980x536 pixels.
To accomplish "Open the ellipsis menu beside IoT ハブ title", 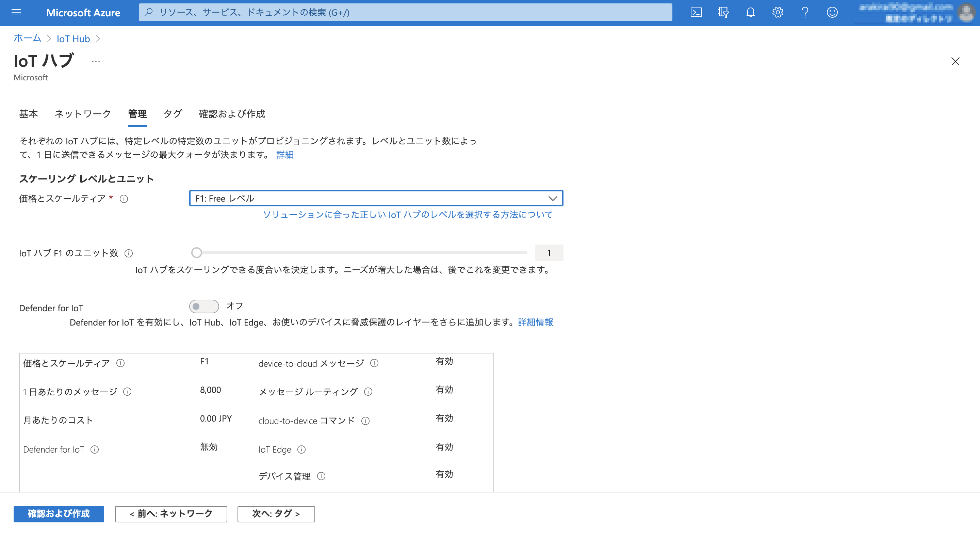I will tap(96, 61).
